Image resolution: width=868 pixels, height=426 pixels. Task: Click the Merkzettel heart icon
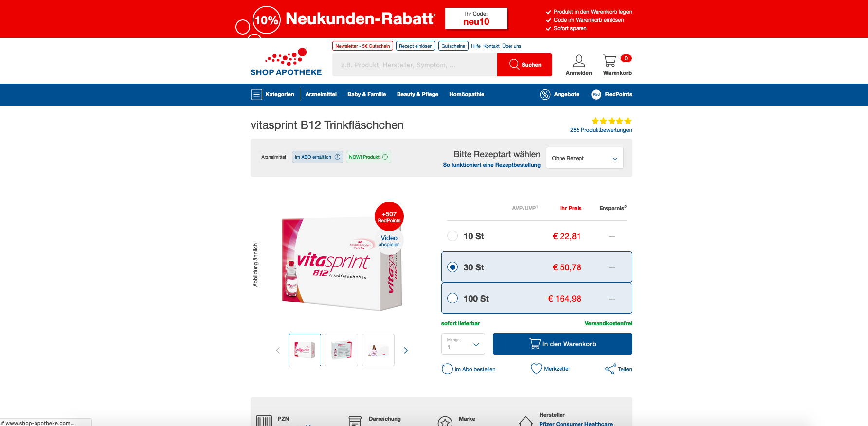pos(536,369)
